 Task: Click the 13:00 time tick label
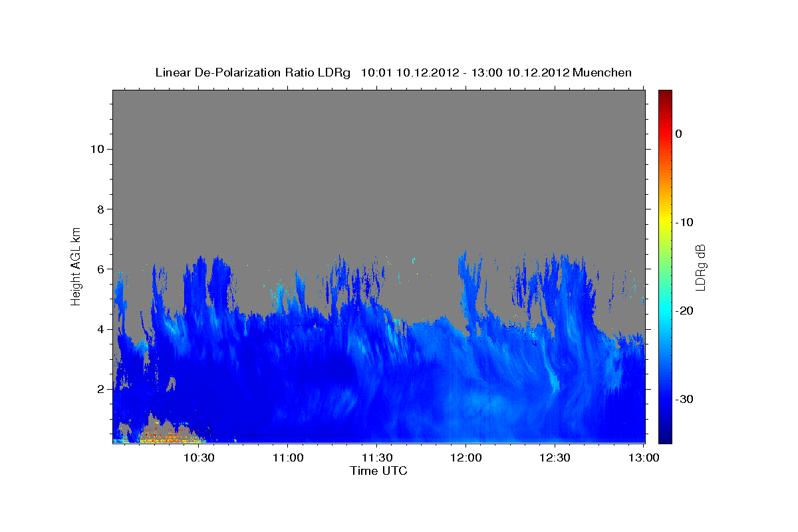644,458
